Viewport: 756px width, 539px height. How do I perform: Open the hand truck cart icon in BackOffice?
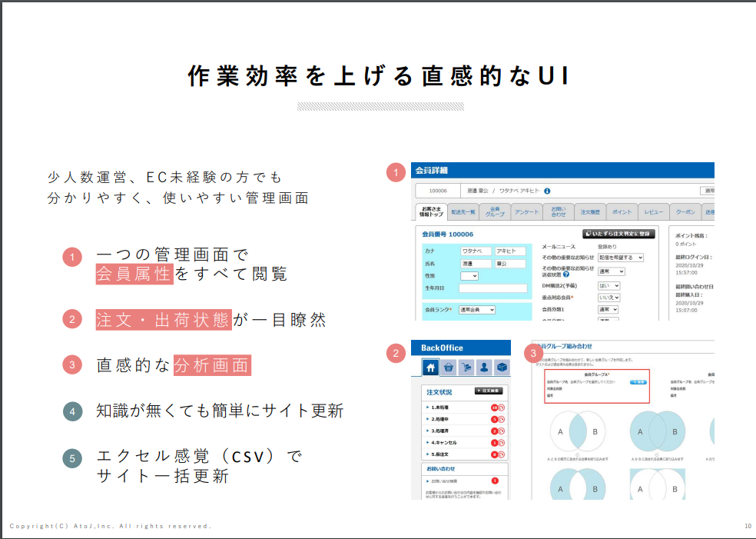466,368
